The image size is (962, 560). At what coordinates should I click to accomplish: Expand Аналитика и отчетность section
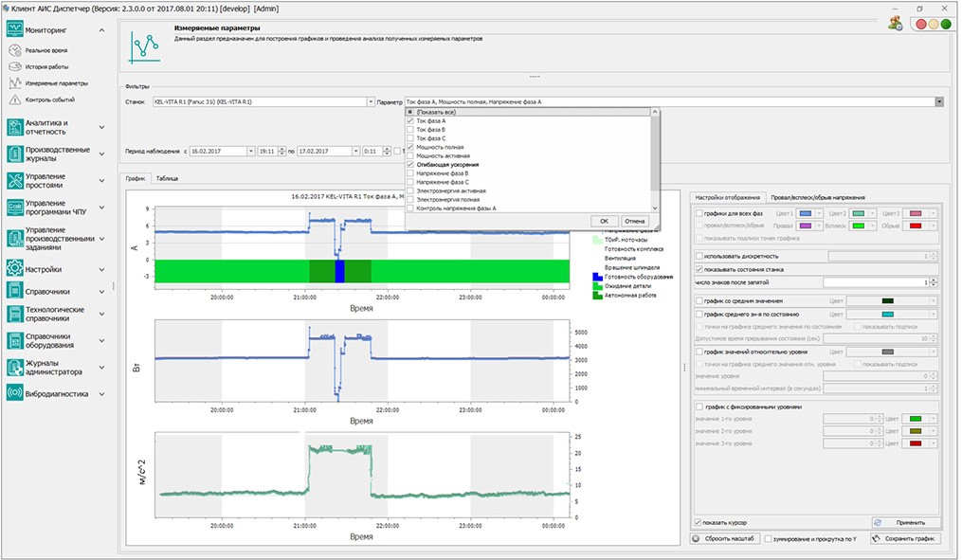[101, 127]
